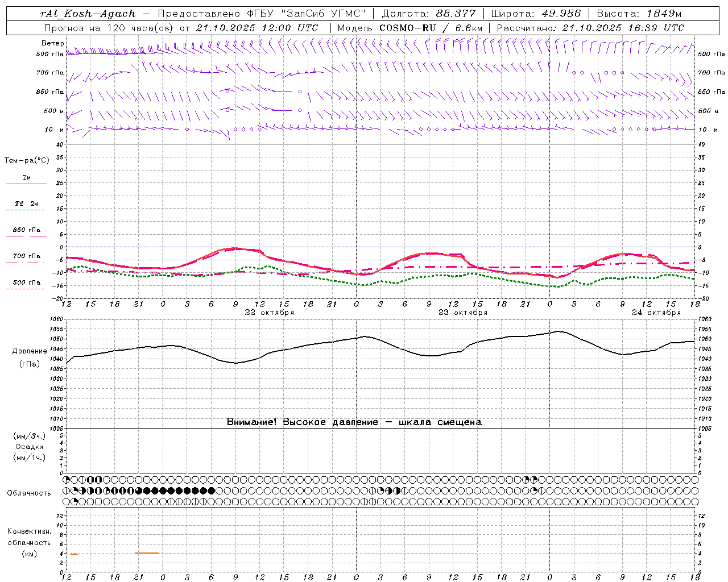Click the 850 гПа entry in temperature legend
728x582 pixels.
coord(27,230)
